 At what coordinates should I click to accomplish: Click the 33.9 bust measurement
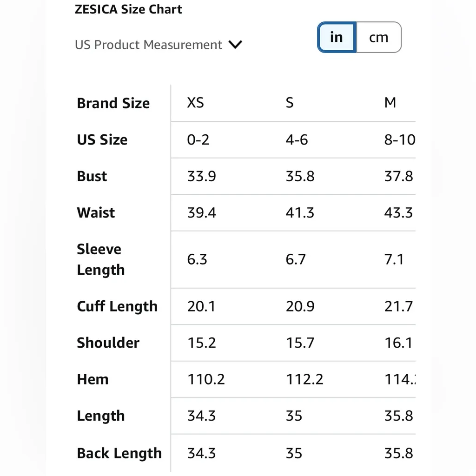pos(201,176)
